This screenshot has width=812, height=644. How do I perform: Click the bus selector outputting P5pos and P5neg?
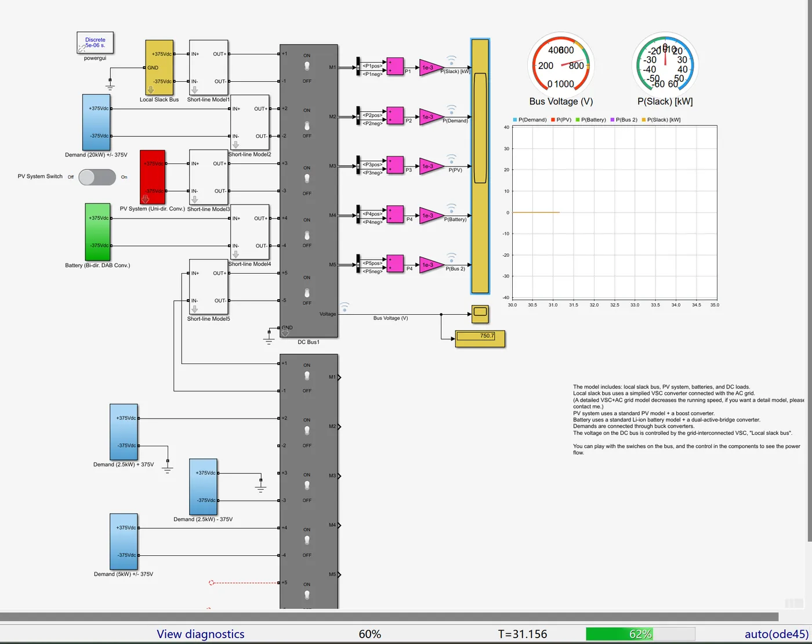(358, 264)
